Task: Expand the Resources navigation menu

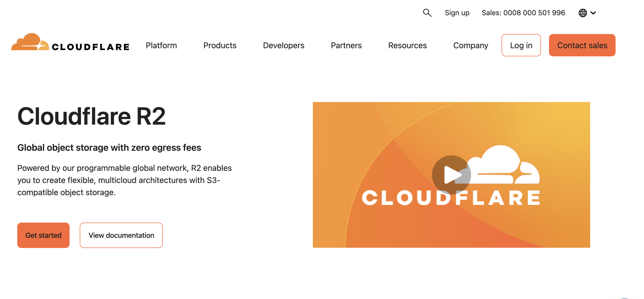Action: click(x=407, y=45)
